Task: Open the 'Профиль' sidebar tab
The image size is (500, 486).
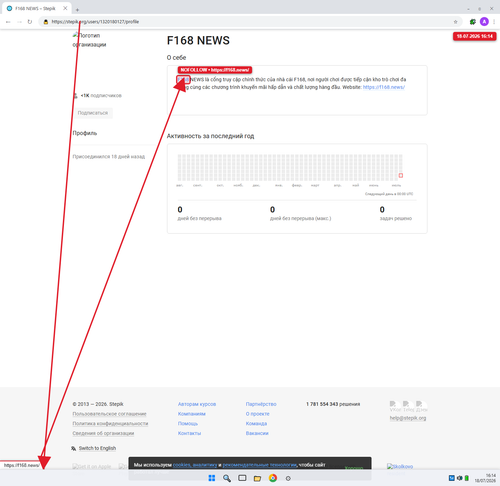Action: (x=85, y=133)
